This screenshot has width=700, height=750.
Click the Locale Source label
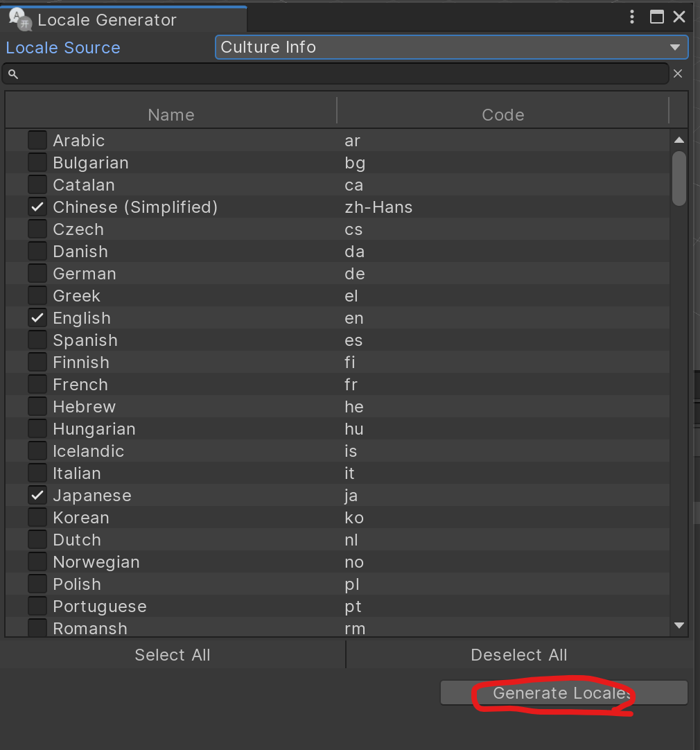coord(63,48)
